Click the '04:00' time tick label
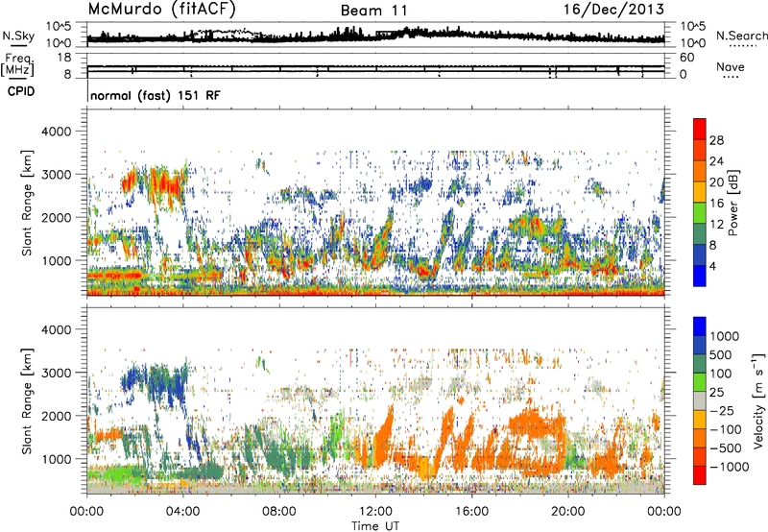The height and width of the screenshot is (532, 768). 182,512
